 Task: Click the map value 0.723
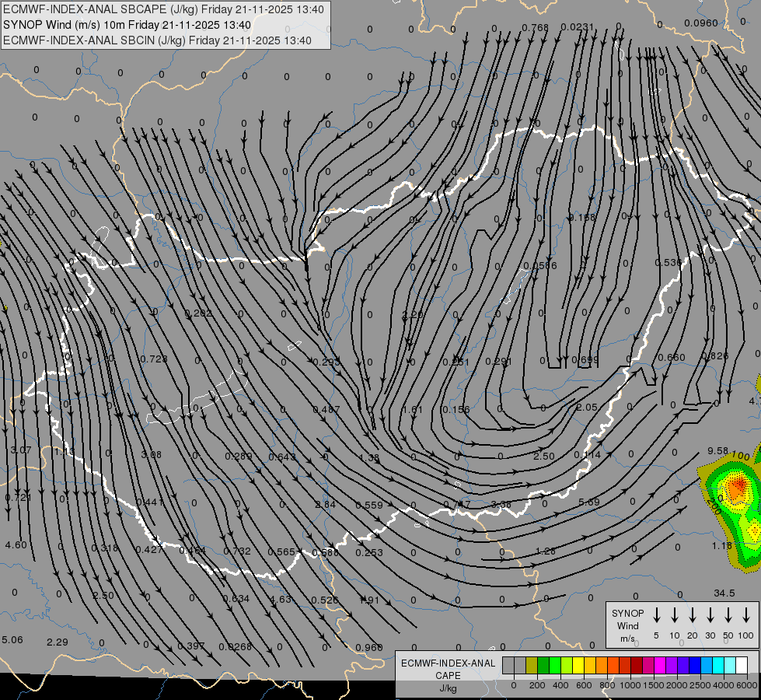coord(153,359)
